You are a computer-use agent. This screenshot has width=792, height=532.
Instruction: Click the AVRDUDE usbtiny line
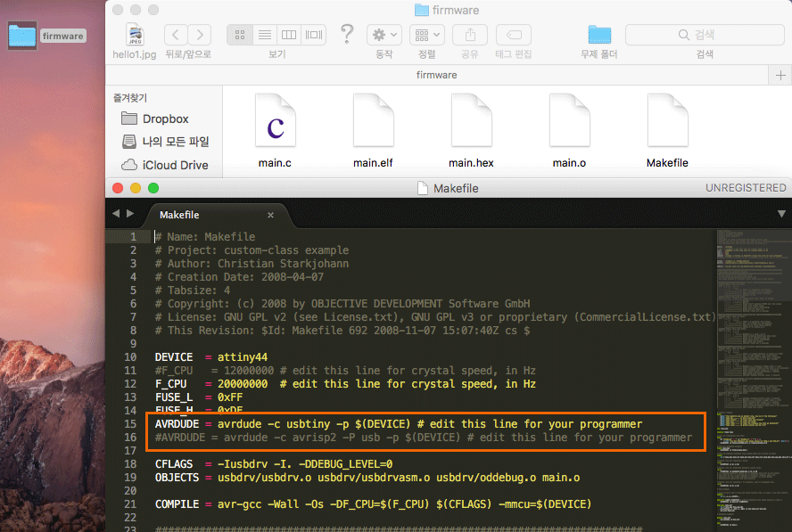[399, 424]
